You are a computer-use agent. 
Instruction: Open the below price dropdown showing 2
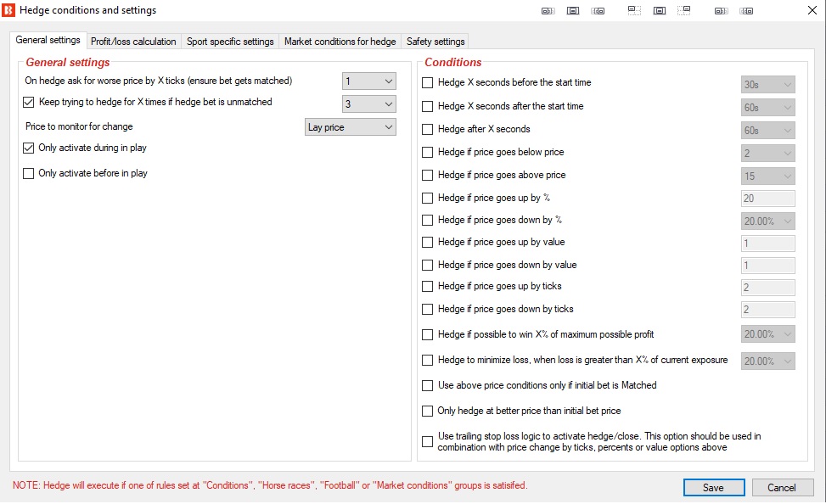pos(768,154)
